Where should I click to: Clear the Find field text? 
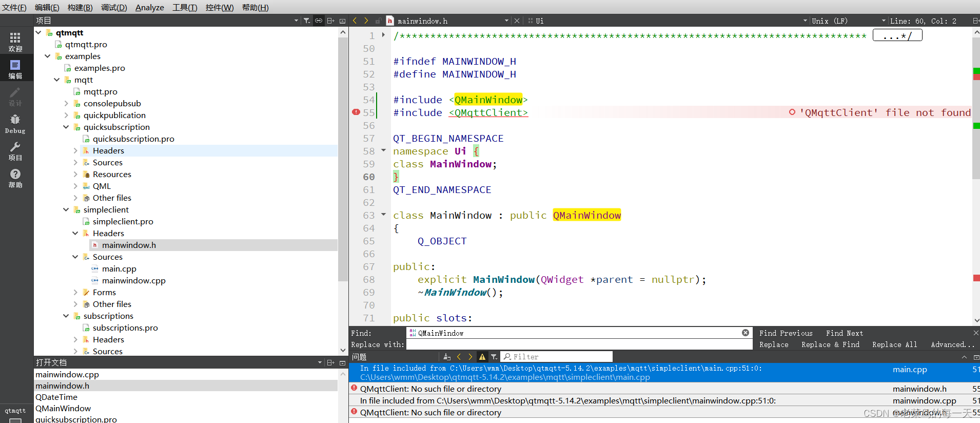pos(745,333)
